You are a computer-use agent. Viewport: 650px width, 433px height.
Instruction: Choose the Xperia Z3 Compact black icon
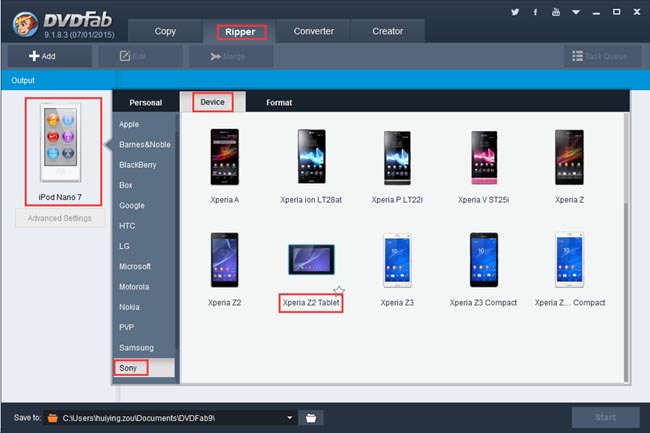[484, 260]
